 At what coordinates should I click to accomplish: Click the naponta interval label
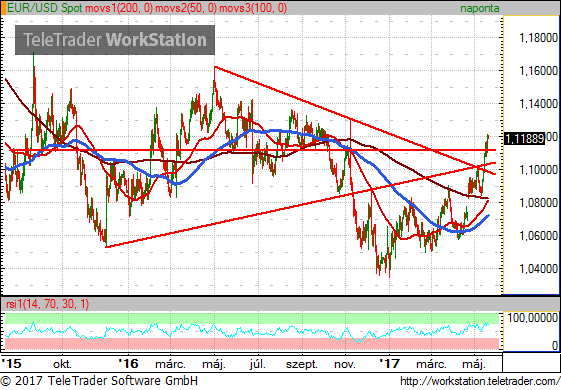click(479, 8)
